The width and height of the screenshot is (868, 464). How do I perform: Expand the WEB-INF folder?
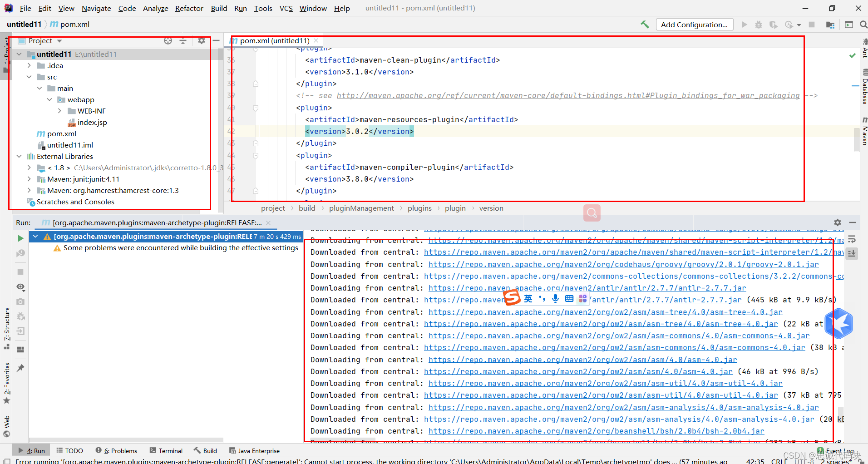pyautogui.click(x=59, y=111)
